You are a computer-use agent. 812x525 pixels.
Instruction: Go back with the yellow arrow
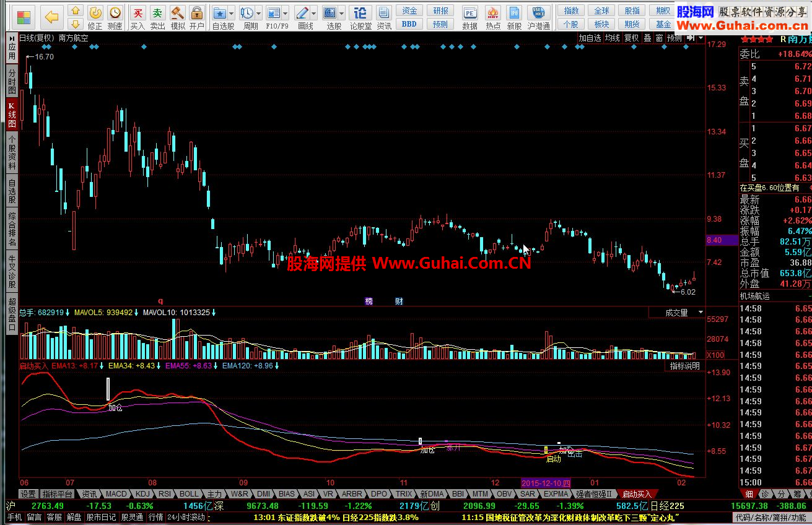point(52,17)
